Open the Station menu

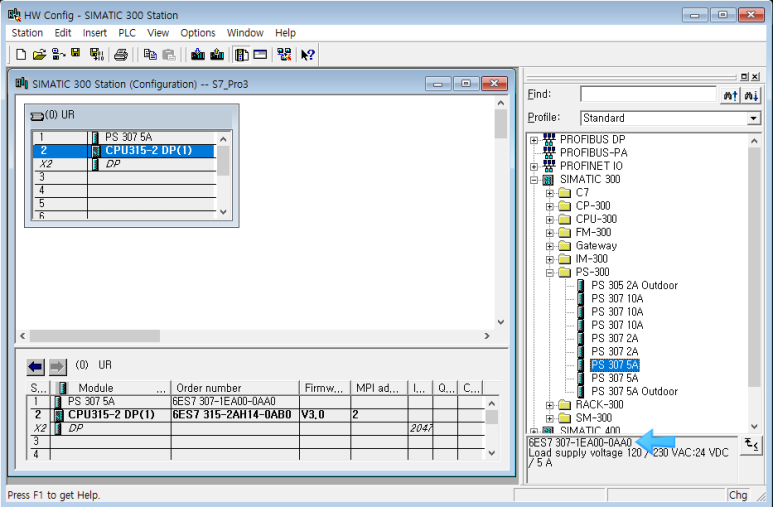(x=27, y=33)
